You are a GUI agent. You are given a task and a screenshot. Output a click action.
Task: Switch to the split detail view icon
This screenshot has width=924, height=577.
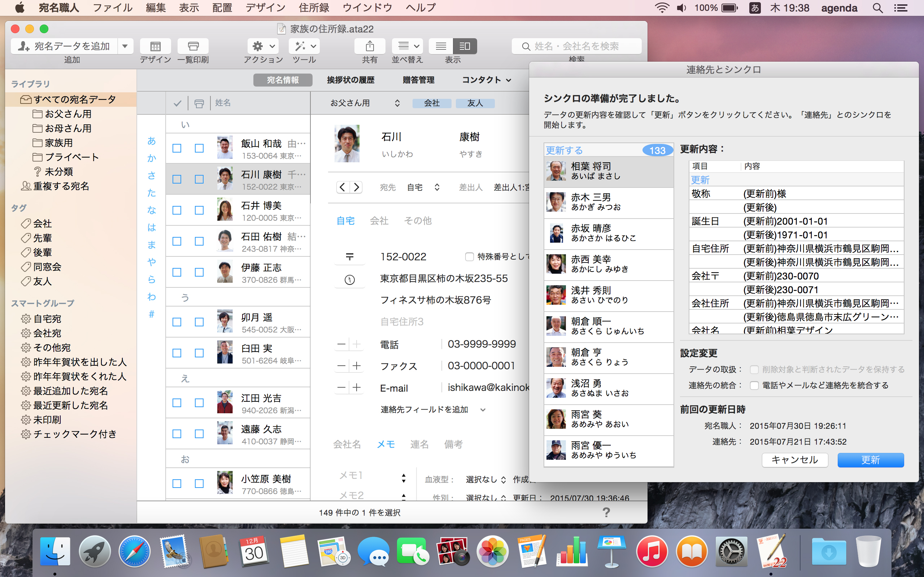pos(465,47)
